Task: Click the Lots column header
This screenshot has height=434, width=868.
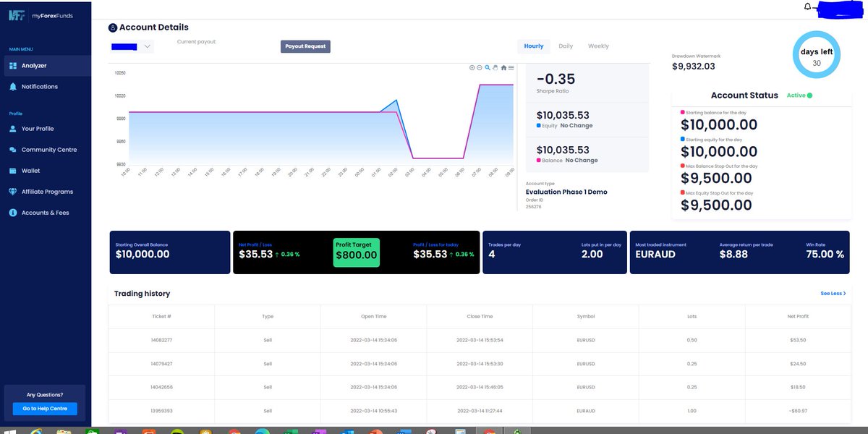Action: [692, 316]
